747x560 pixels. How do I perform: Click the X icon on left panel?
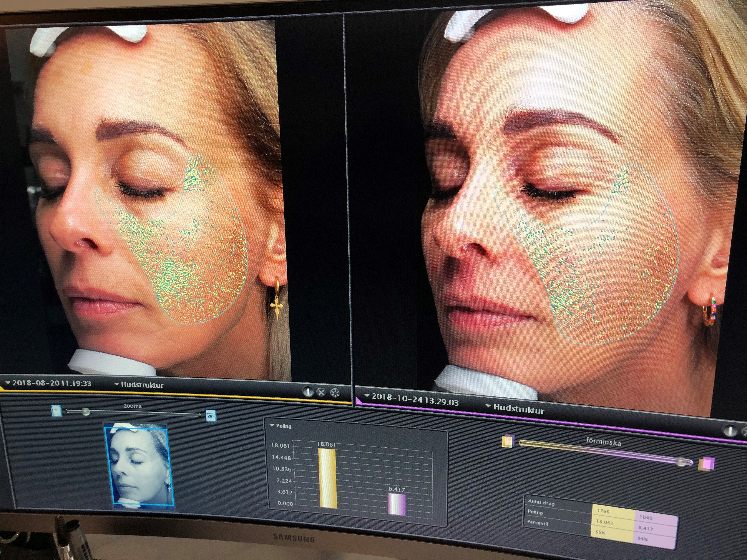pyautogui.click(x=321, y=392)
